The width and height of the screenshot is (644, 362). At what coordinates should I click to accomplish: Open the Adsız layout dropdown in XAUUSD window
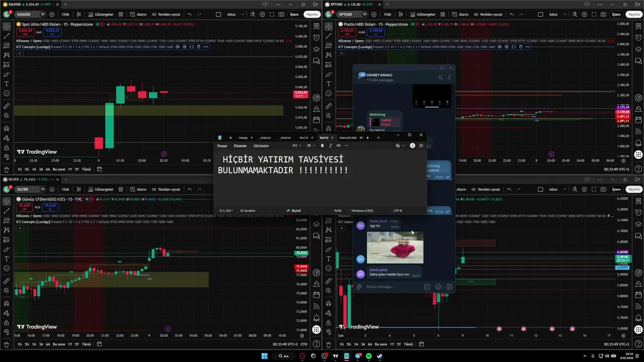(x=231, y=15)
